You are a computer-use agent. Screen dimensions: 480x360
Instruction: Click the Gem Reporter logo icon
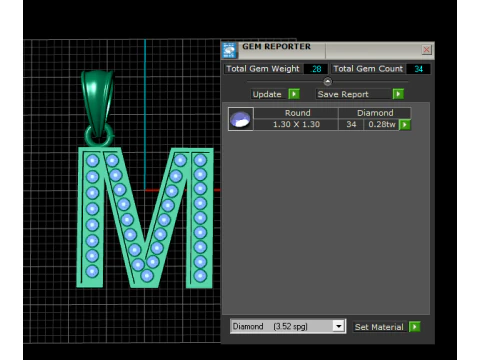pos(229,50)
